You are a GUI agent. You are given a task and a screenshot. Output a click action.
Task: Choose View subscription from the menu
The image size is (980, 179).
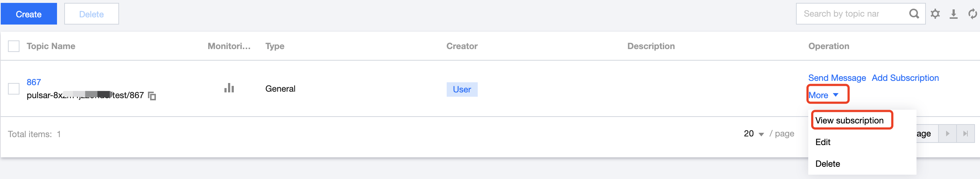click(x=849, y=120)
